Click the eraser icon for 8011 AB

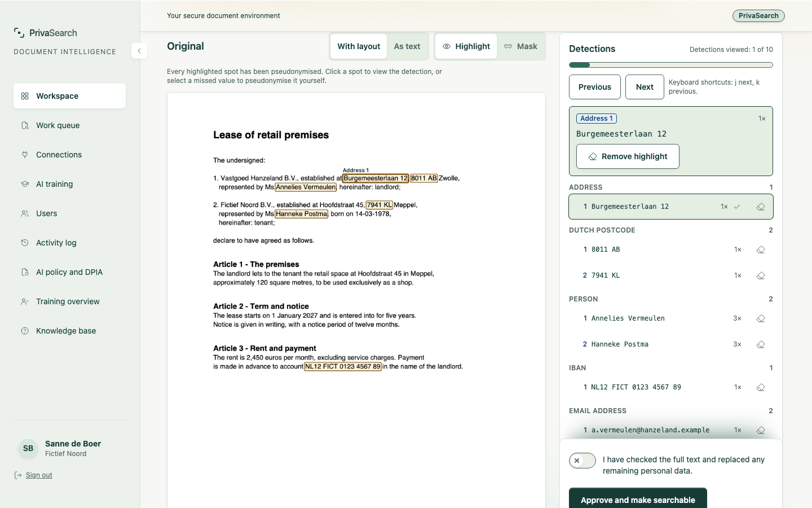tap(761, 249)
